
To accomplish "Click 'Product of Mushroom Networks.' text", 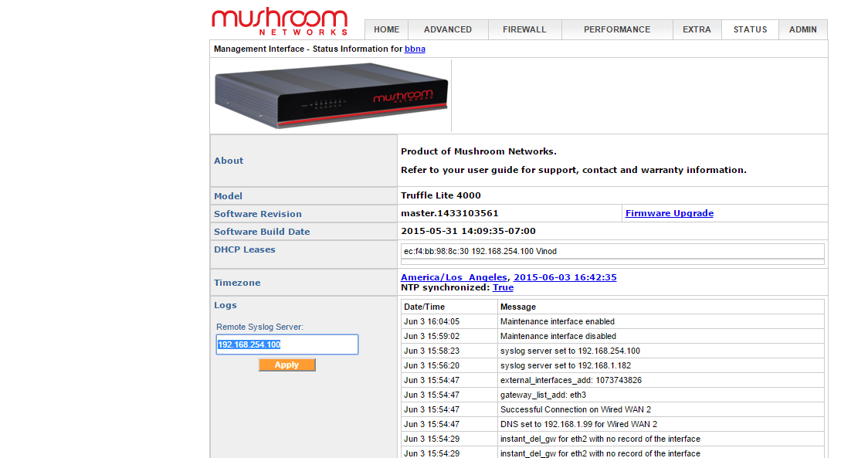I will click(x=479, y=151).
